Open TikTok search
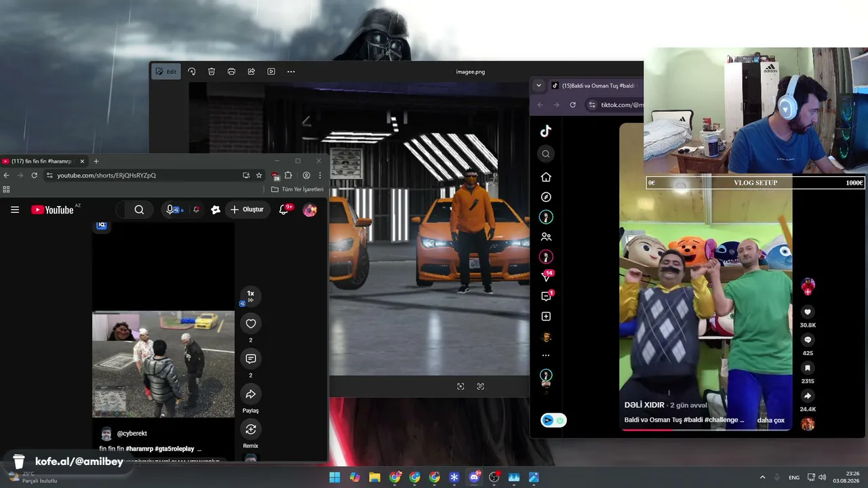868x488 pixels. click(546, 154)
